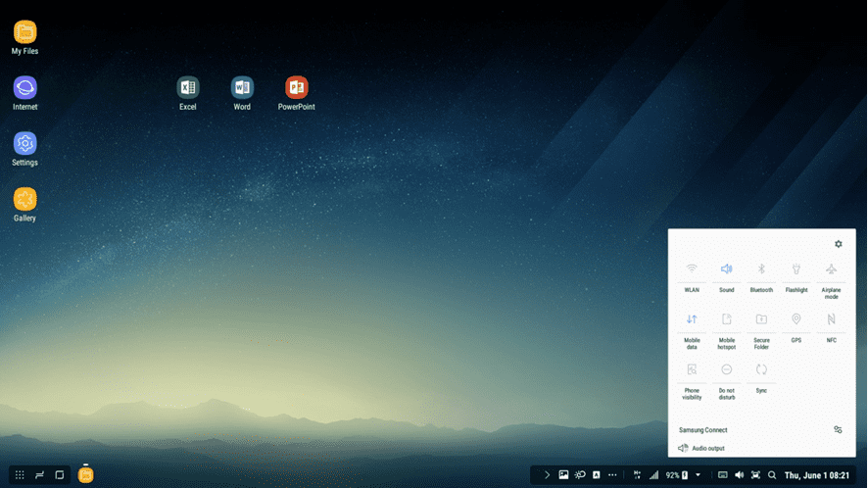Click the taskbar search magnifier icon
This screenshot has height=488, width=868.
(772, 475)
